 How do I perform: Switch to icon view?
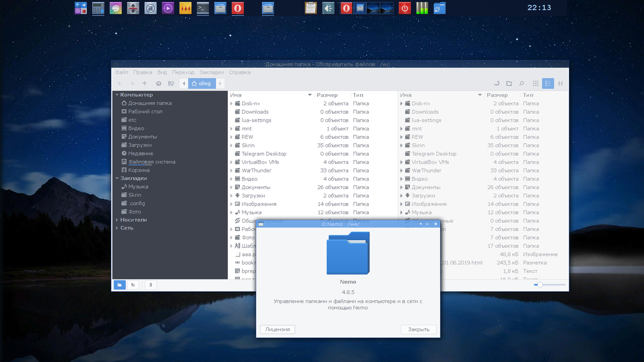pyautogui.click(x=536, y=83)
